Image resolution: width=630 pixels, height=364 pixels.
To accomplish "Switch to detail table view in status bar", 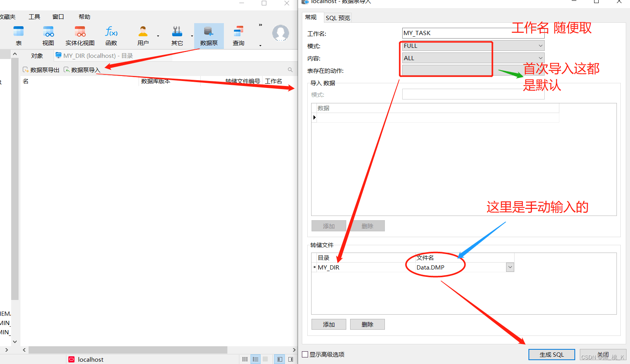I will tap(266, 359).
